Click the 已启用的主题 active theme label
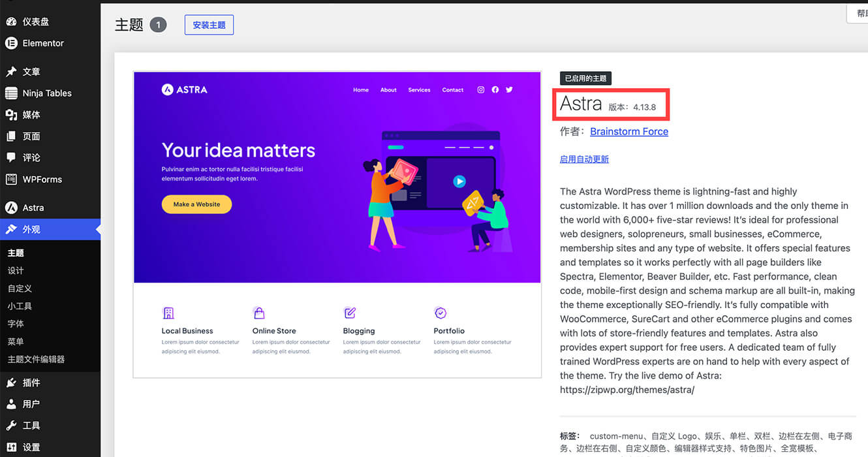 [585, 78]
